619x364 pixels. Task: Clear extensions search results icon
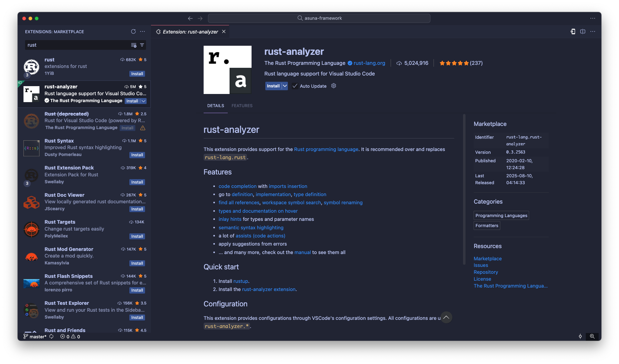pos(134,45)
